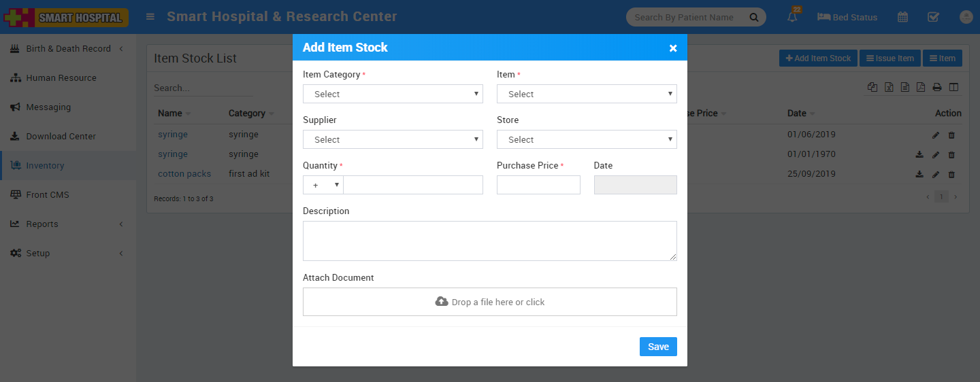Image resolution: width=980 pixels, height=382 pixels.
Task: Open the Item select dropdown
Action: 587,94
